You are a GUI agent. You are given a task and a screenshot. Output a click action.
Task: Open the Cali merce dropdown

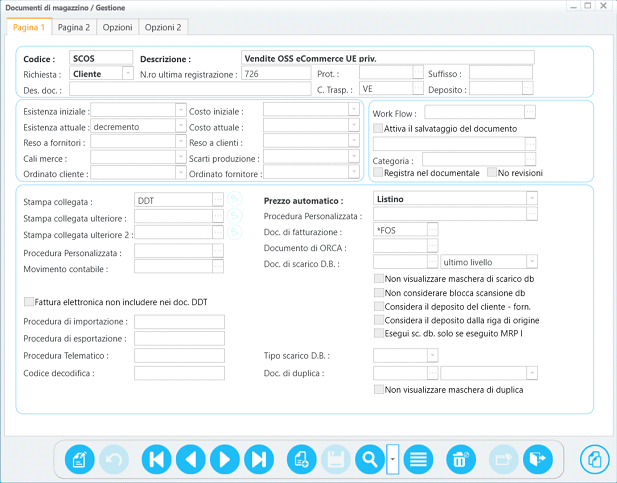coord(181,157)
